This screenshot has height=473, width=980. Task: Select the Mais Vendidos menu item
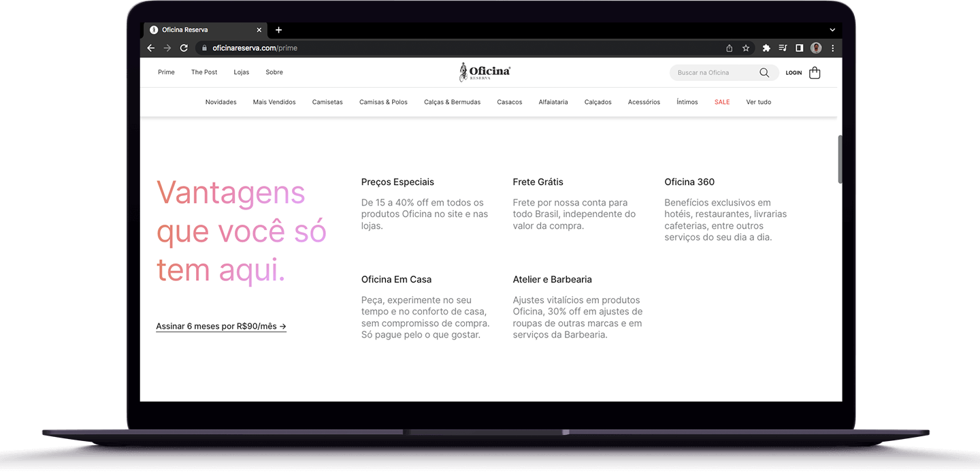click(x=274, y=102)
